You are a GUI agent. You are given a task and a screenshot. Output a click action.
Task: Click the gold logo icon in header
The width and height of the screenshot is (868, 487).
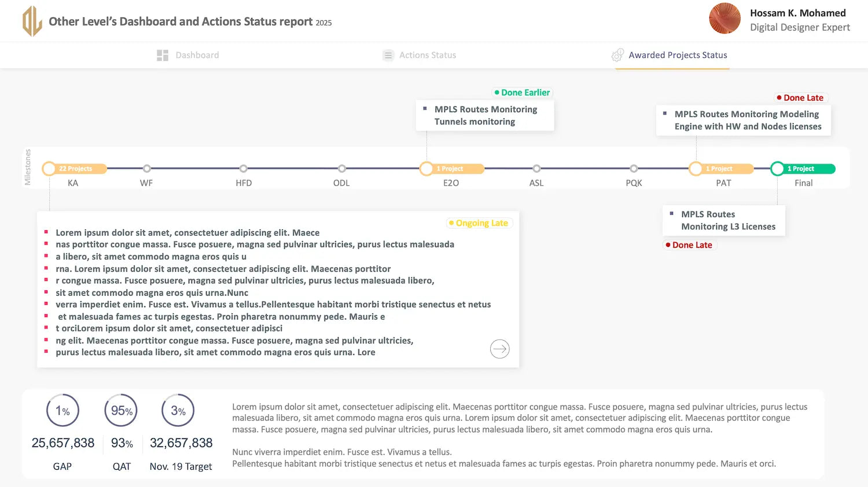(32, 21)
